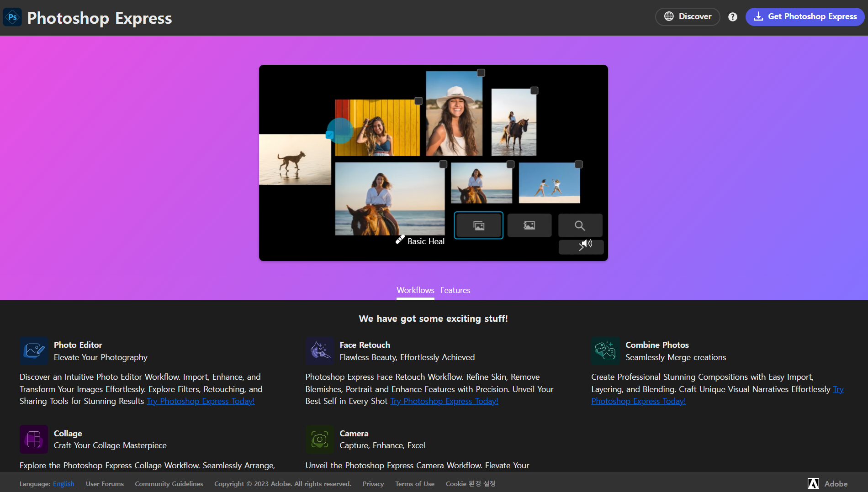
Task: Open Terms of Use footer link
Action: click(x=415, y=484)
